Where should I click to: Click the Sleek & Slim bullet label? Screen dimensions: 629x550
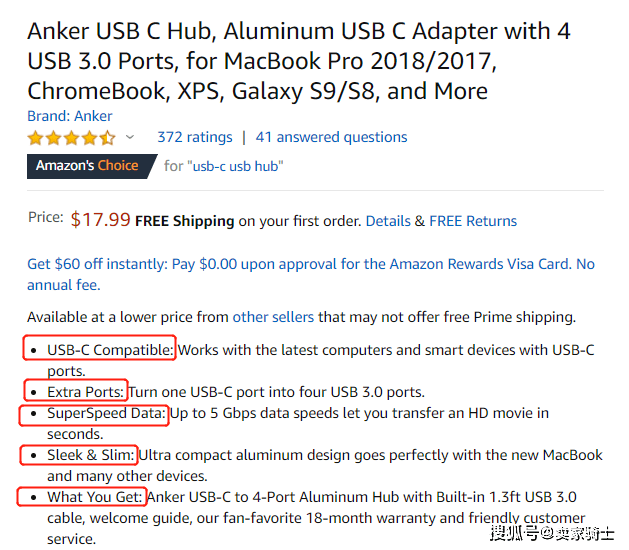(91, 455)
